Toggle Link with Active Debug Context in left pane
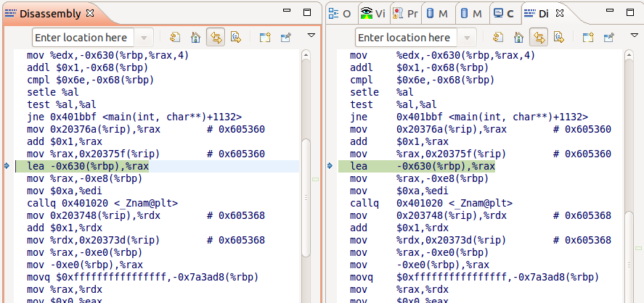The width and height of the screenshot is (644, 303). click(216, 38)
